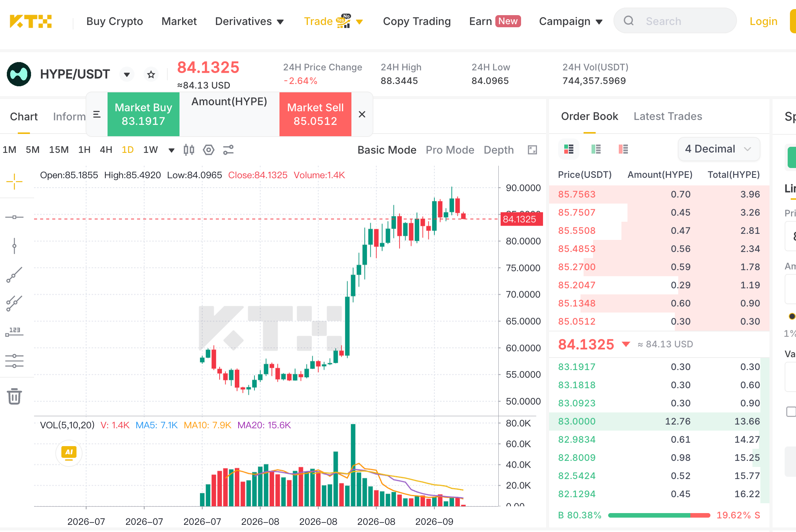
Task: Select the 4H timeframe
Action: coord(106,150)
